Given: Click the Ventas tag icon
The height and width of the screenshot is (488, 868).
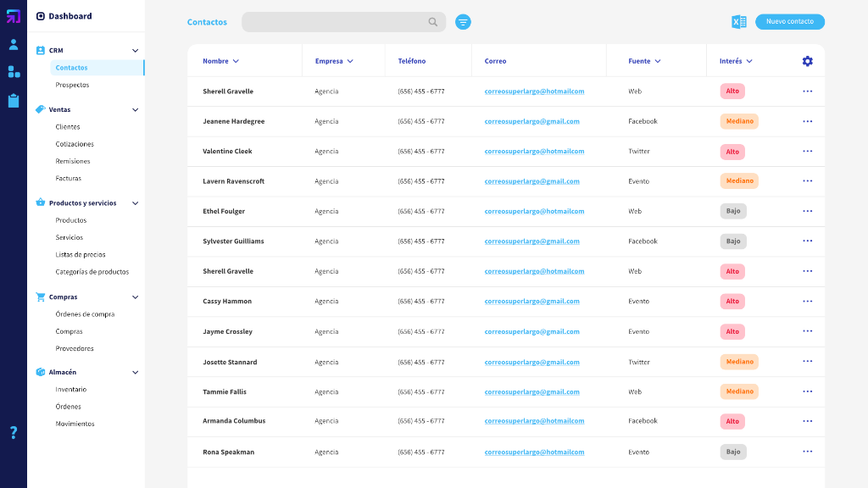Looking at the screenshot, I should 41,109.
